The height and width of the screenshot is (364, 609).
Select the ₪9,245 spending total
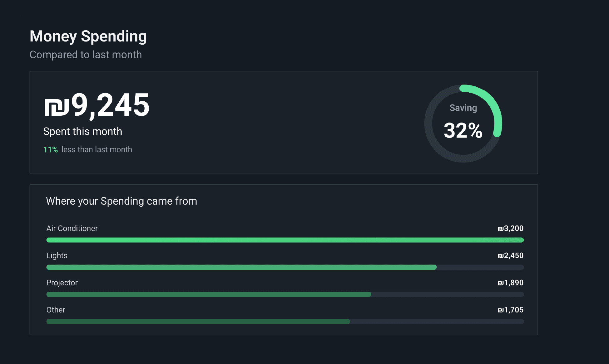pyautogui.click(x=96, y=106)
